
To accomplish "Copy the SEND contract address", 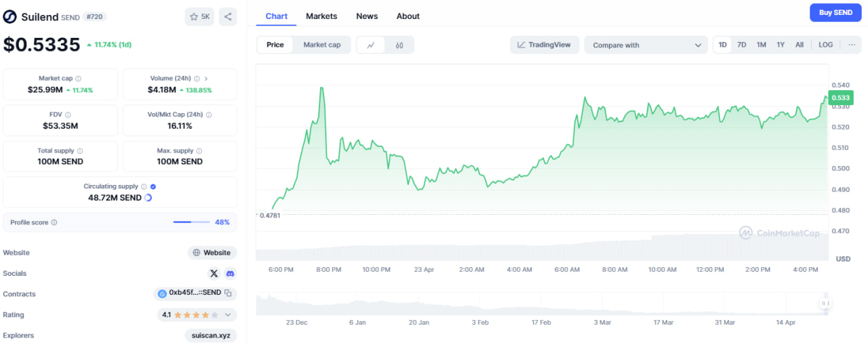I will 229,294.
